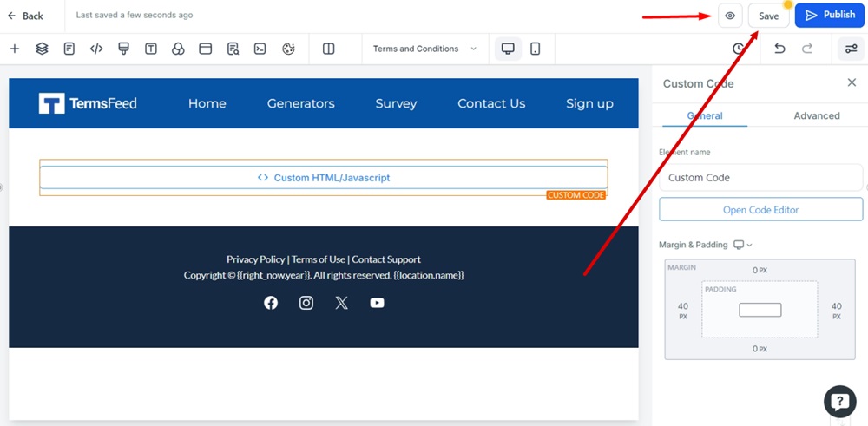Click the Privacy Policy footer link
868x426 pixels.
click(x=256, y=259)
